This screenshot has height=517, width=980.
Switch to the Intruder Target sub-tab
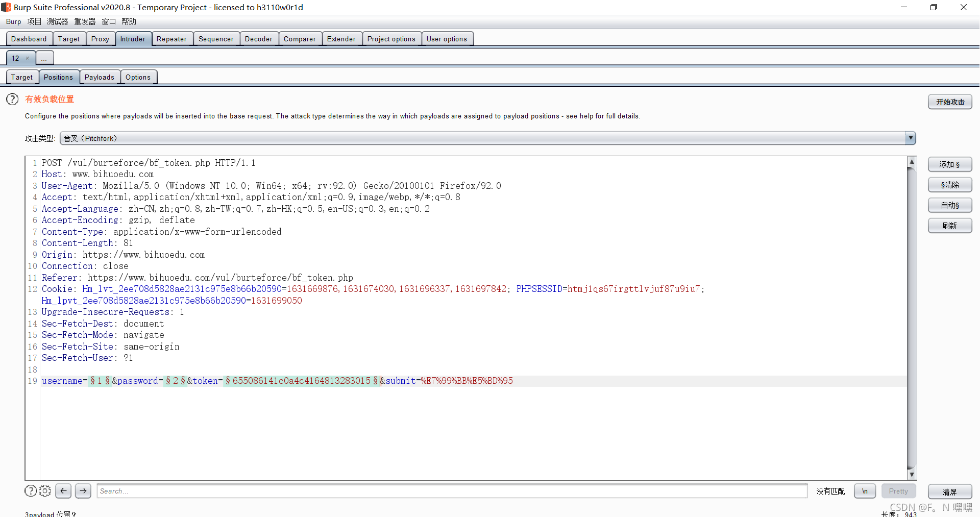[22, 77]
